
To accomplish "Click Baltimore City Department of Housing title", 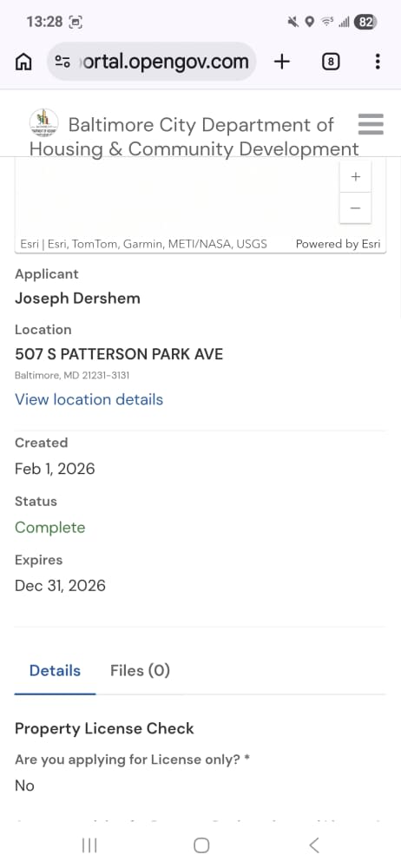I will click(x=194, y=137).
